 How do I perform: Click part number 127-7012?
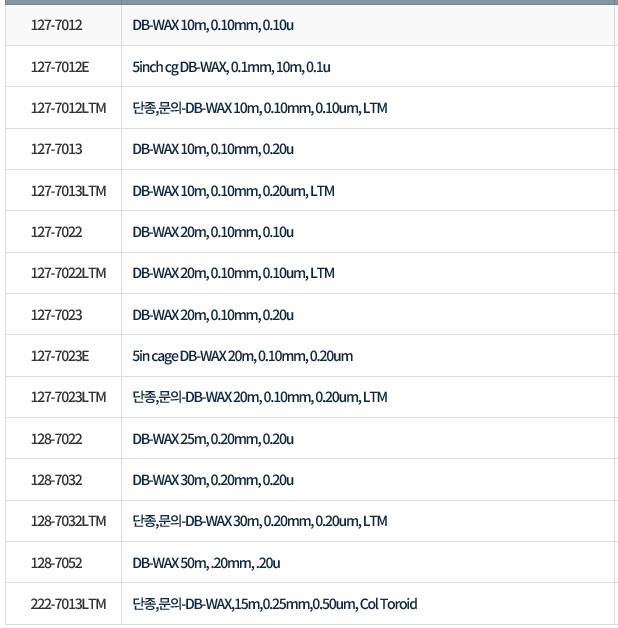[x=57, y=25]
